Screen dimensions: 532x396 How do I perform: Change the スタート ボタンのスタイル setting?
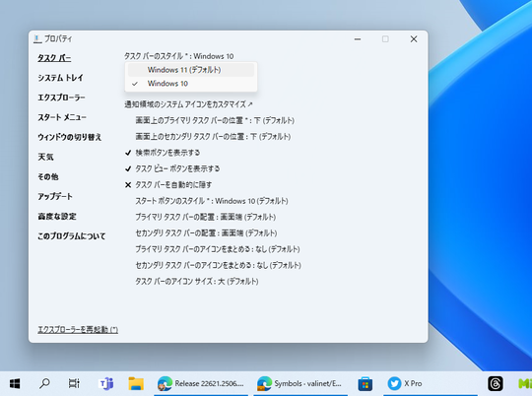(212, 201)
